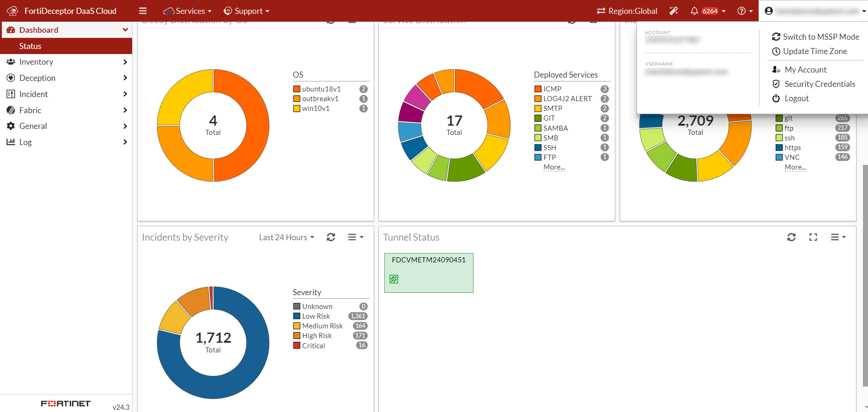Toggle the sidebar with the hamburger icon
The height and width of the screenshot is (412, 868).
(143, 11)
